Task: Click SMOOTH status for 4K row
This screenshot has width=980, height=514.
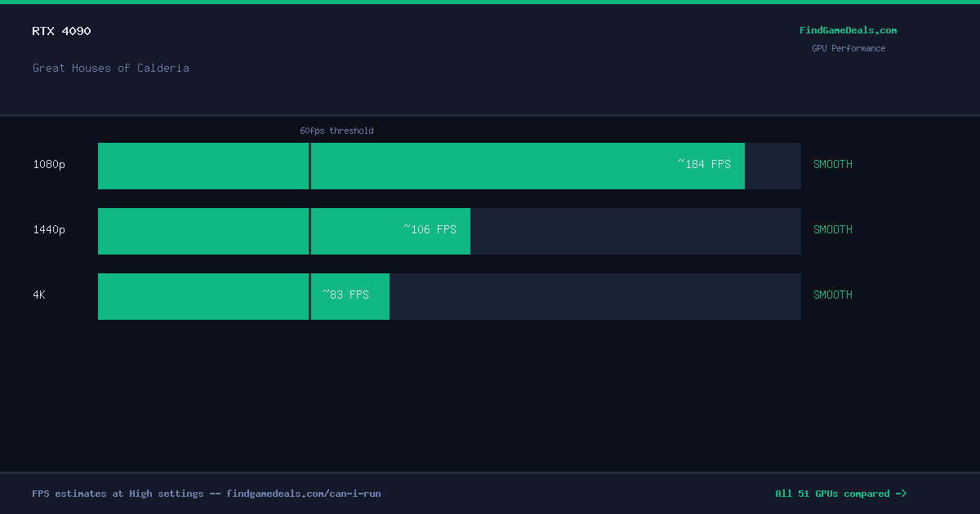Action: [x=833, y=295]
